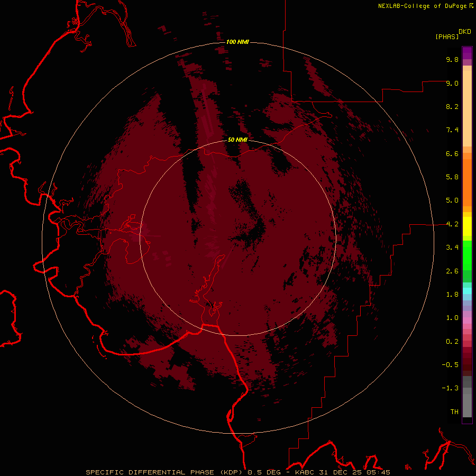The image size is (476, 476).
Task: Click the yellow segment of color bar
Action: click(467, 226)
